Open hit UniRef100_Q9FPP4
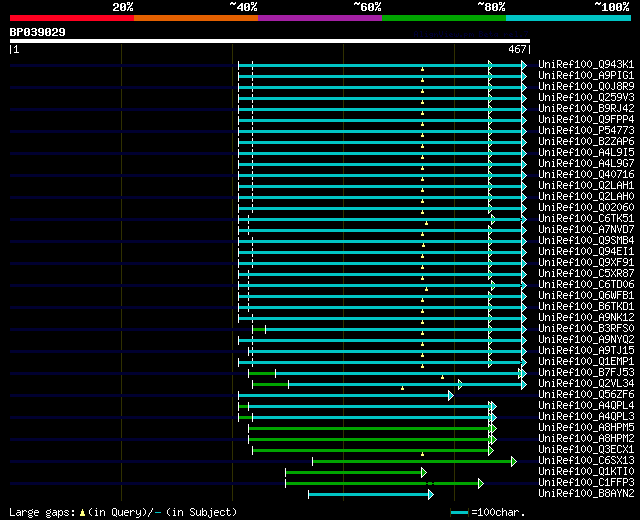Screen dimensions: 640x520 586,120
